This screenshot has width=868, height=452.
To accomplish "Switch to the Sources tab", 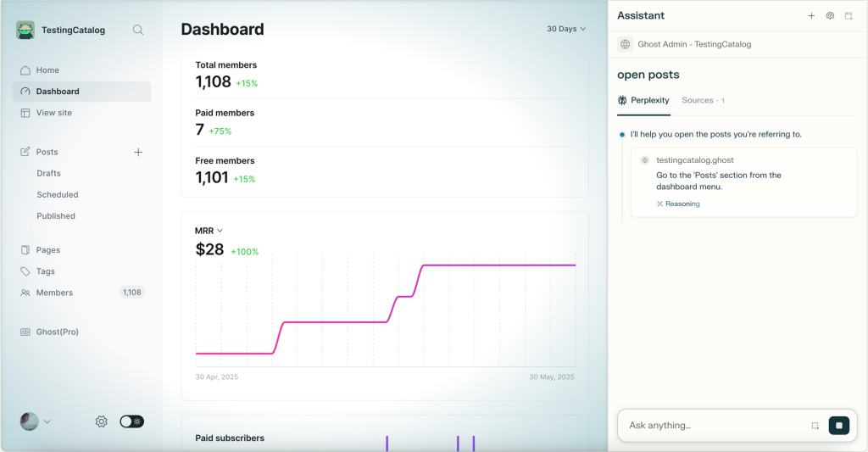I will [703, 100].
